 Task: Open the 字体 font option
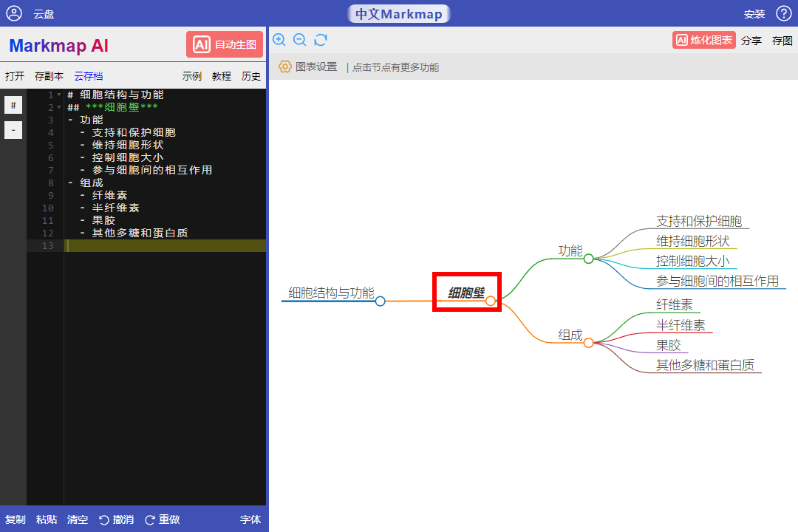(x=250, y=519)
